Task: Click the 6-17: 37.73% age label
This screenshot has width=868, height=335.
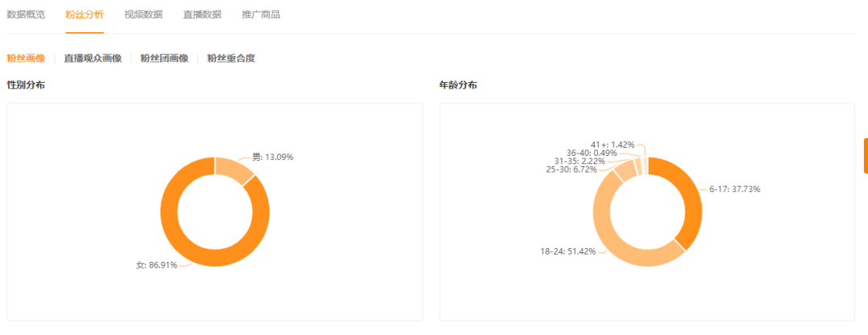Action: tap(734, 190)
